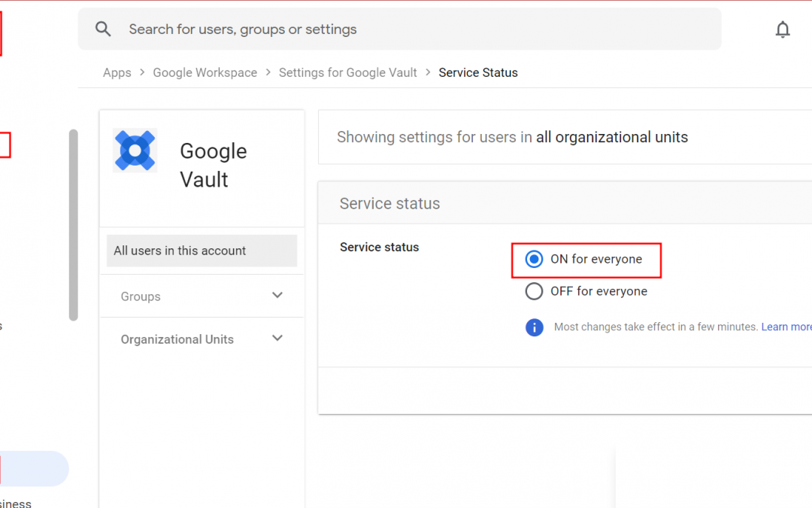
Task: Click 'Most changes take effect' note
Action: (656, 327)
